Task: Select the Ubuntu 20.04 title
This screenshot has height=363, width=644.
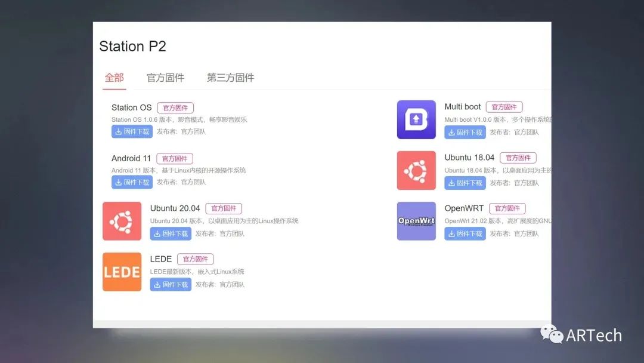Action: click(x=175, y=208)
